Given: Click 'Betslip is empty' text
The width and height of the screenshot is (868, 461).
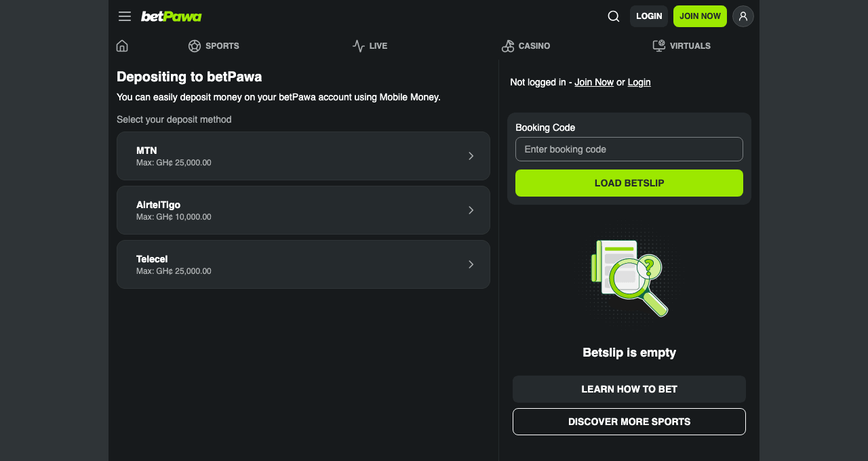Looking at the screenshot, I should pyautogui.click(x=629, y=353).
